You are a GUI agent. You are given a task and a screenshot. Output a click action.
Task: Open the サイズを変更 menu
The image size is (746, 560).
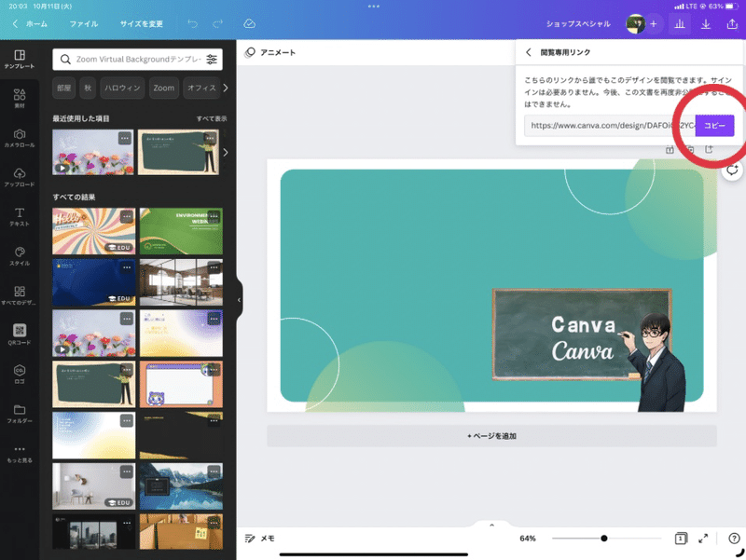click(x=142, y=24)
